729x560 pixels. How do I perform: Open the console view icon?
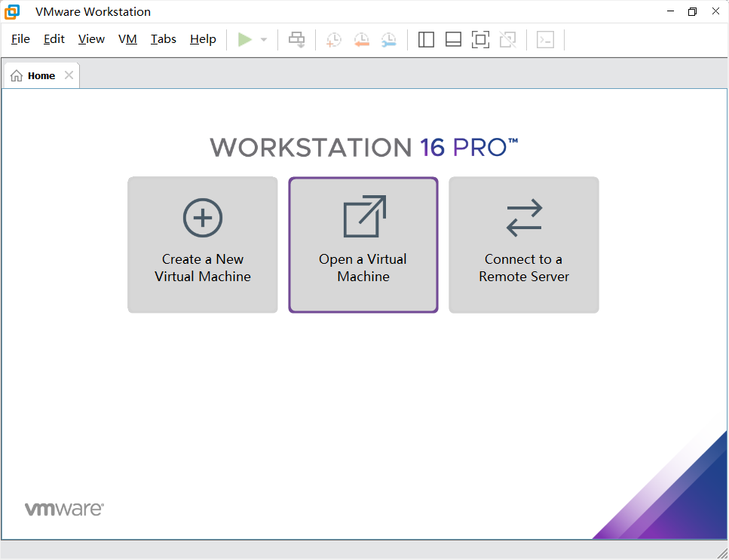coord(545,39)
